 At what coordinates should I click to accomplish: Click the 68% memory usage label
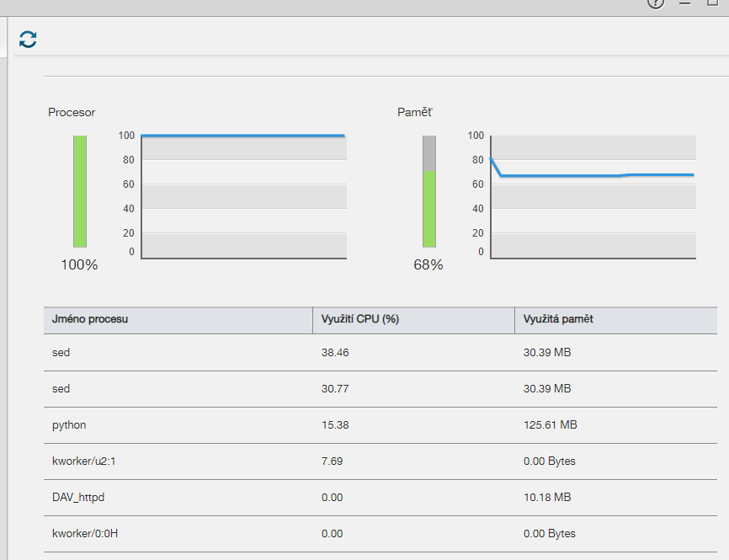pos(428,265)
